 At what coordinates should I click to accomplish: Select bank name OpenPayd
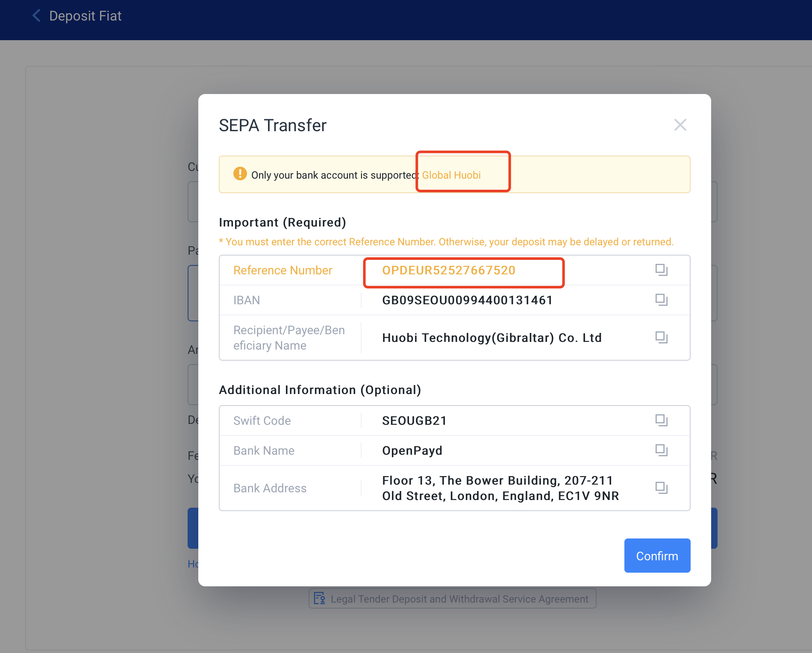click(412, 450)
